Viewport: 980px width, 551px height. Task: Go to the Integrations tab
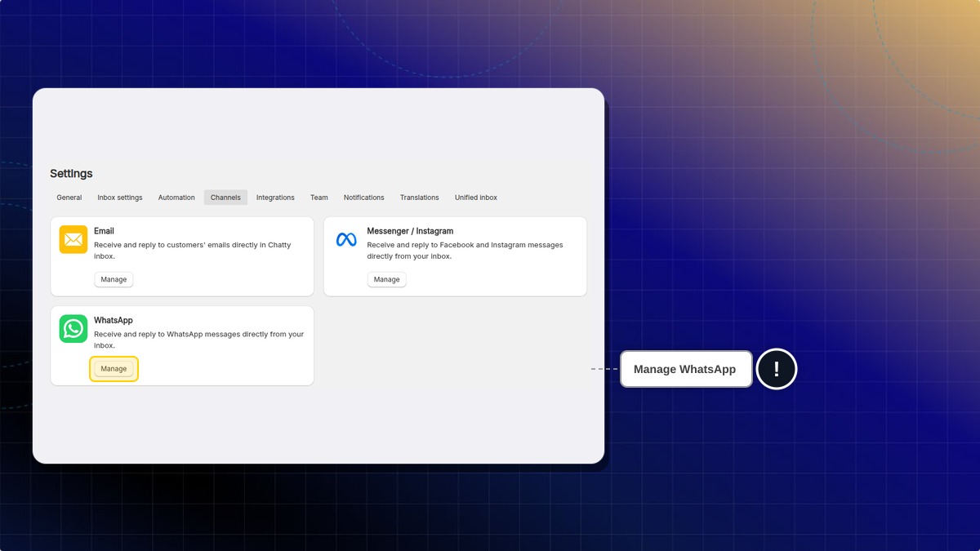[275, 198]
